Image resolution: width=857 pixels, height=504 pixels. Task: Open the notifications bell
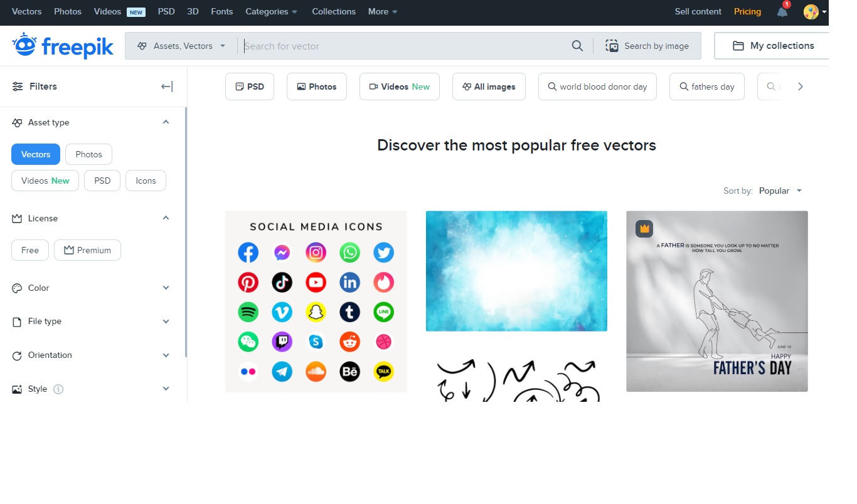782,12
